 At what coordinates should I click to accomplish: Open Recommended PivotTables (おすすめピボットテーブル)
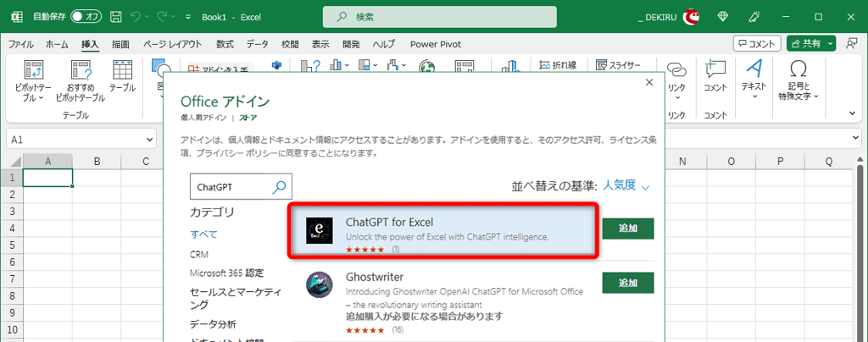(81, 80)
